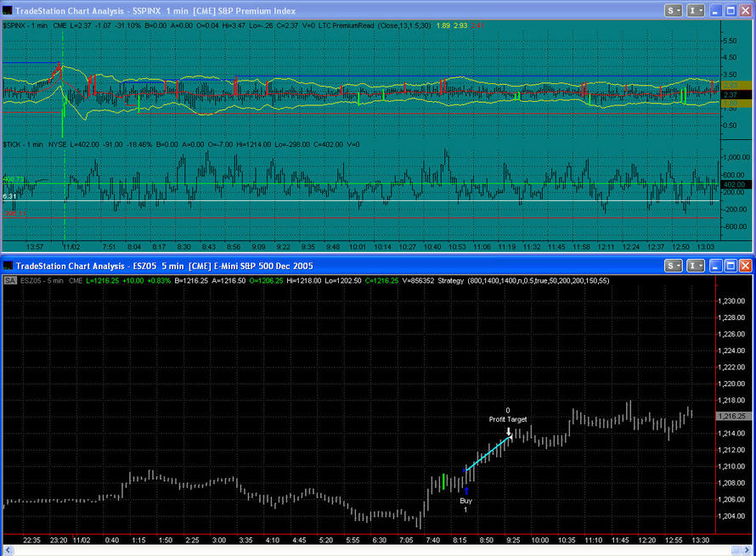This screenshot has height=556, width=756.
Task: Close the $SPINX chart window
Action: [746, 10]
